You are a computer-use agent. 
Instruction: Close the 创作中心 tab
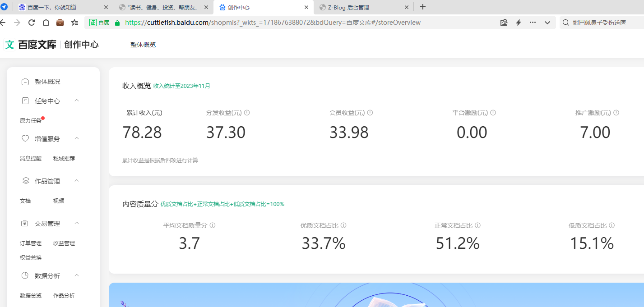[x=306, y=7]
